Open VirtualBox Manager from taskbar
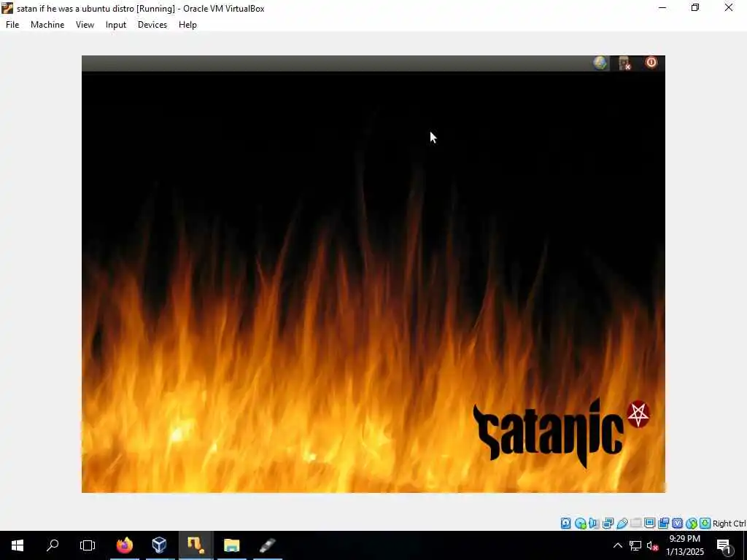The image size is (747, 560). pyautogui.click(x=159, y=545)
